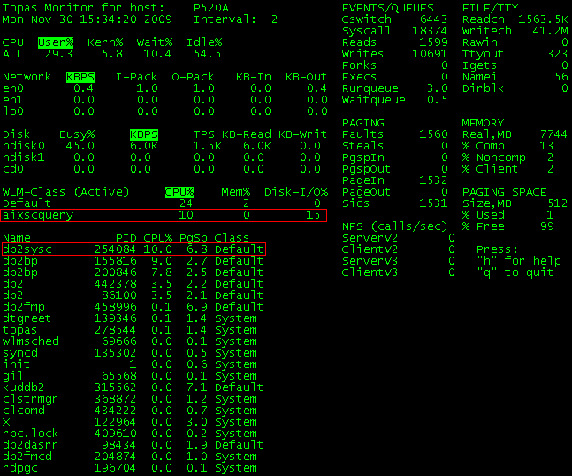Select the db2fmp process row

click(x=133, y=307)
